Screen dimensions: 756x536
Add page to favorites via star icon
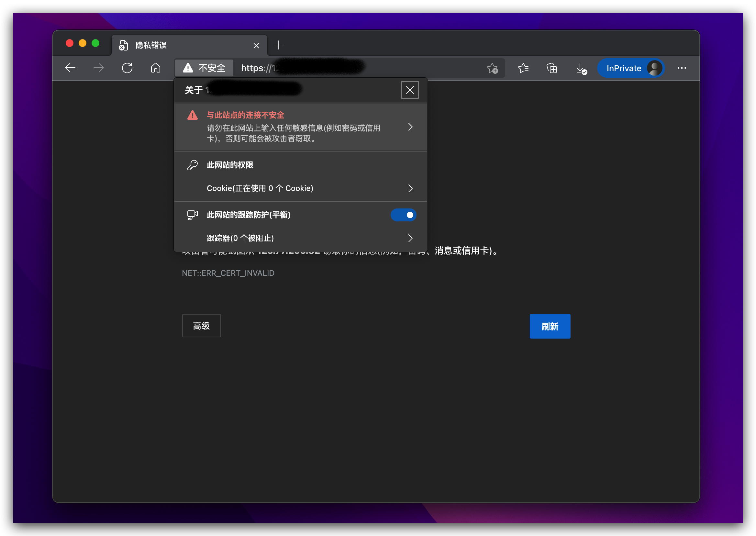[492, 68]
